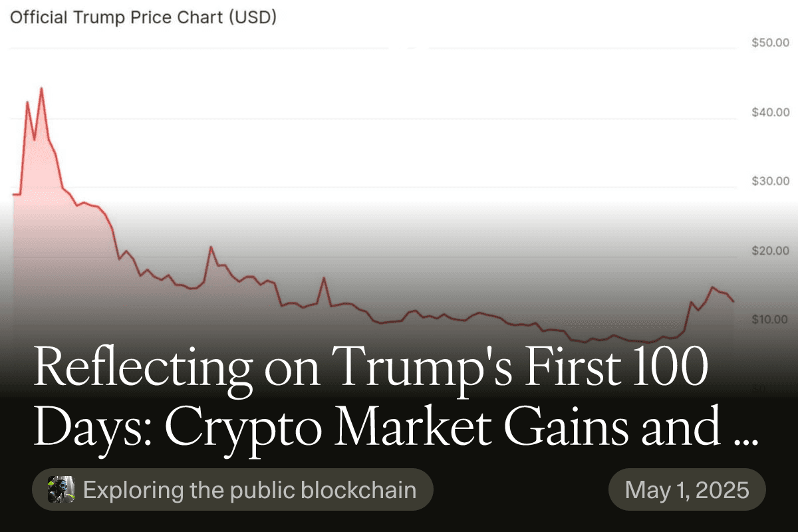
Task: Click the $50.00 price axis label
Action: [770, 43]
